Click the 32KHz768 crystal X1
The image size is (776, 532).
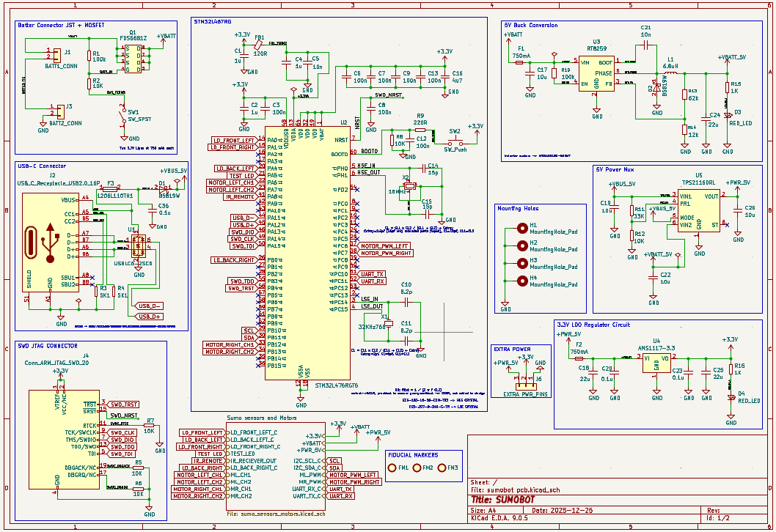(389, 324)
